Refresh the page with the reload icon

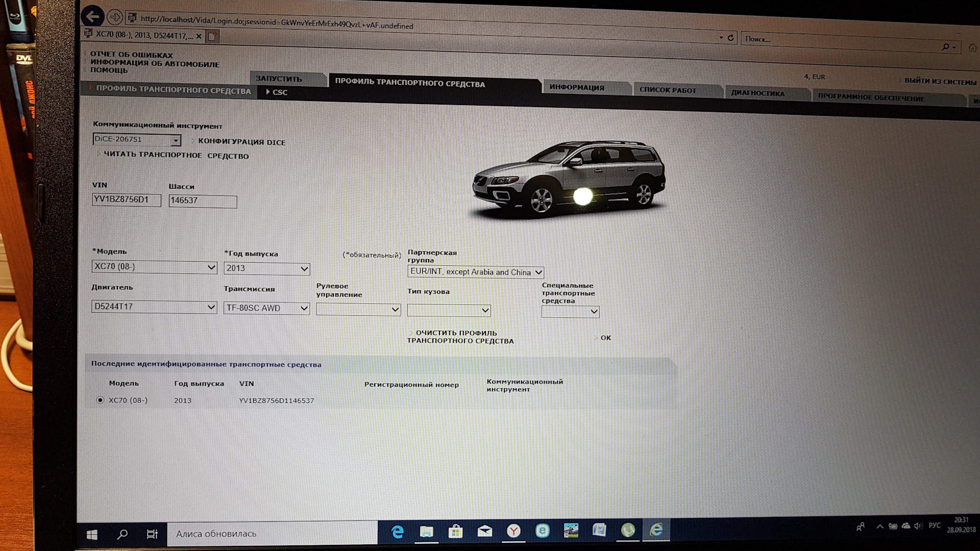coord(730,38)
